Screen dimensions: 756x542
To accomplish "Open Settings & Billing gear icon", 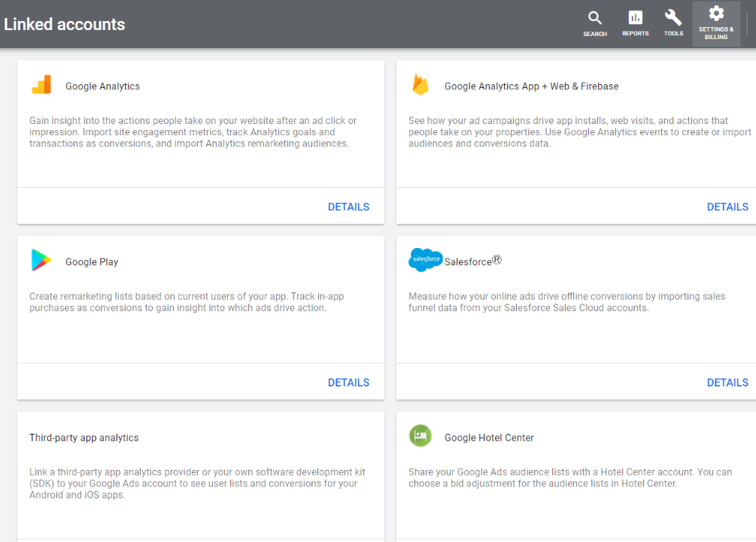I will (x=716, y=23).
